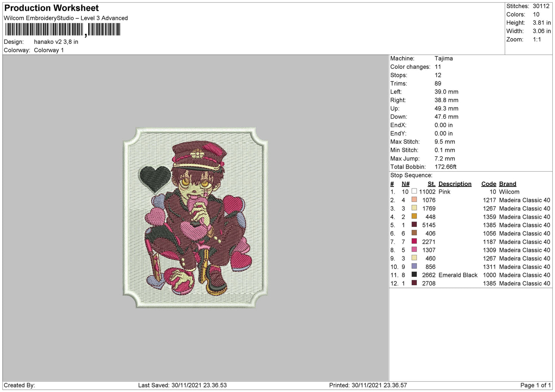This screenshot has height=392, width=555.
Task: Click the cream swatch in row 3
Action: 414,208
